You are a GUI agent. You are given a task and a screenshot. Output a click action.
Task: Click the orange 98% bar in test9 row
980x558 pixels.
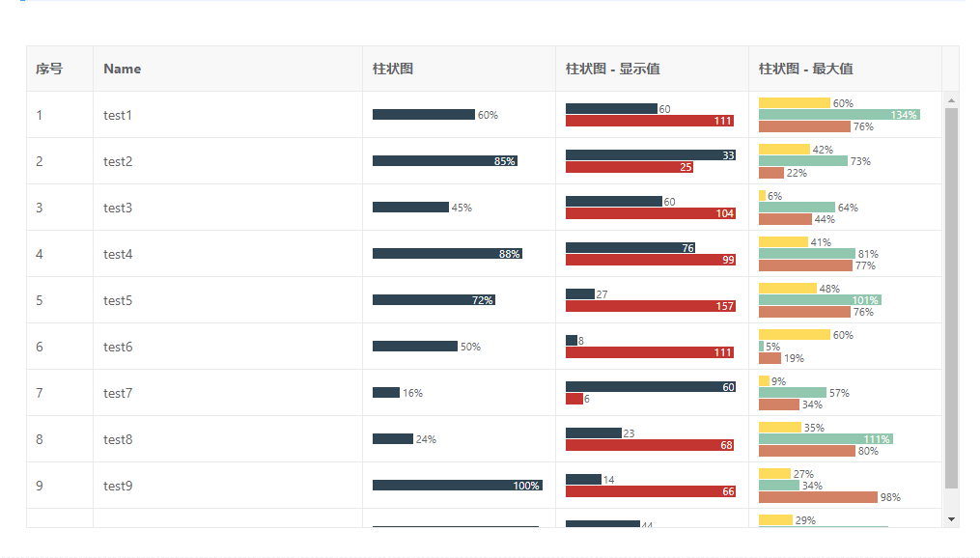tap(818, 497)
